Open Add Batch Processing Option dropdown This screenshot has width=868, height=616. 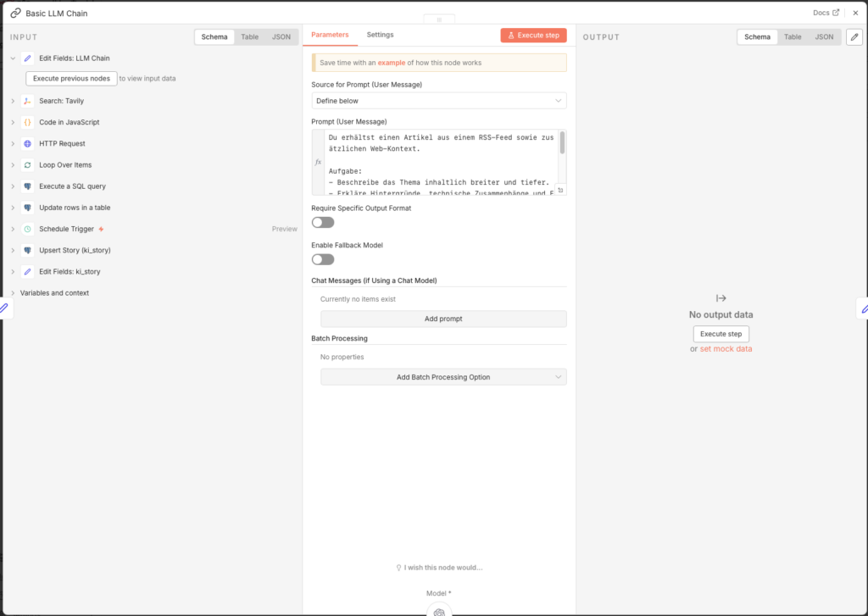tap(443, 377)
